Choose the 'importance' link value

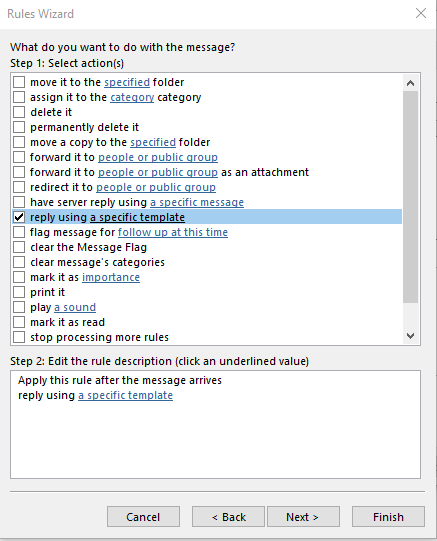pos(111,277)
